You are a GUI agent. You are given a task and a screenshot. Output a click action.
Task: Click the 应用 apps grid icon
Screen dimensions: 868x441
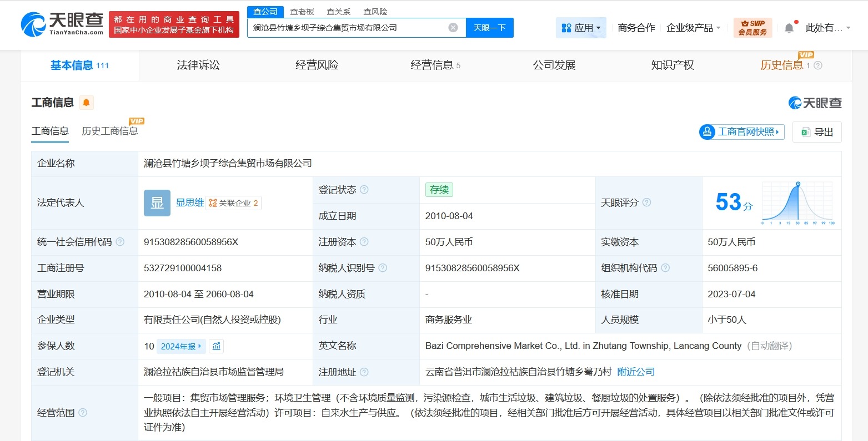click(x=566, y=27)
